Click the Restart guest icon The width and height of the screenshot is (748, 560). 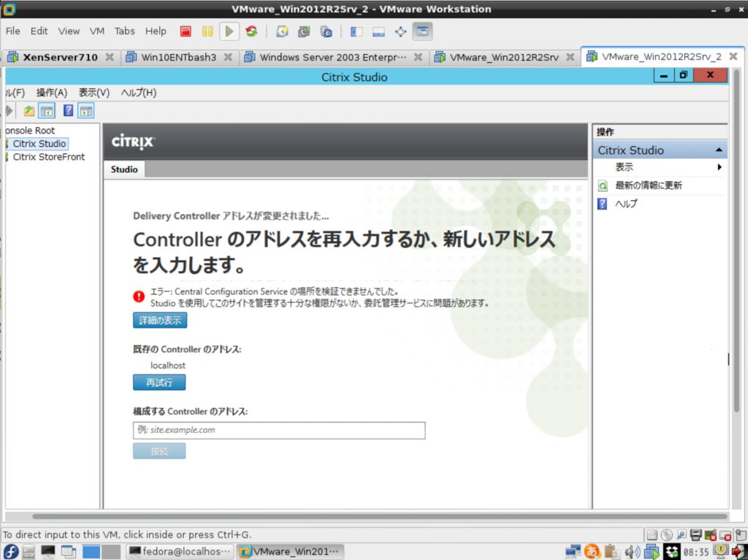251,31
